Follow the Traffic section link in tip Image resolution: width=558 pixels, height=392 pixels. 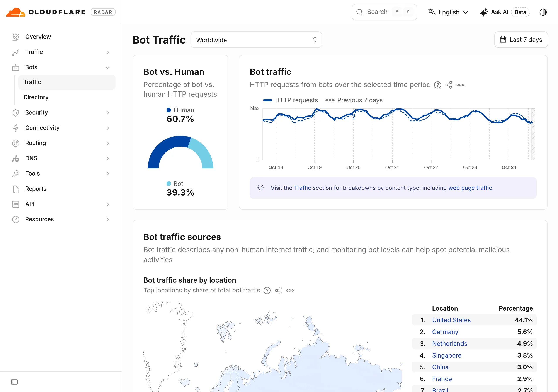tap(302, 188)
